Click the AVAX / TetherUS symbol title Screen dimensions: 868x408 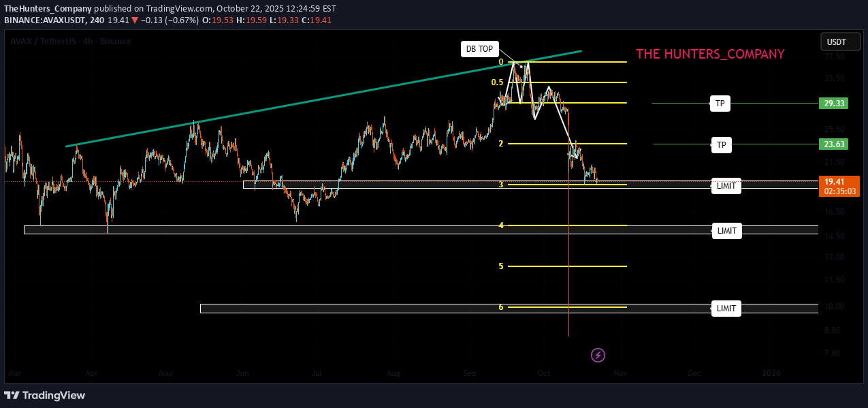click(70, 42)
